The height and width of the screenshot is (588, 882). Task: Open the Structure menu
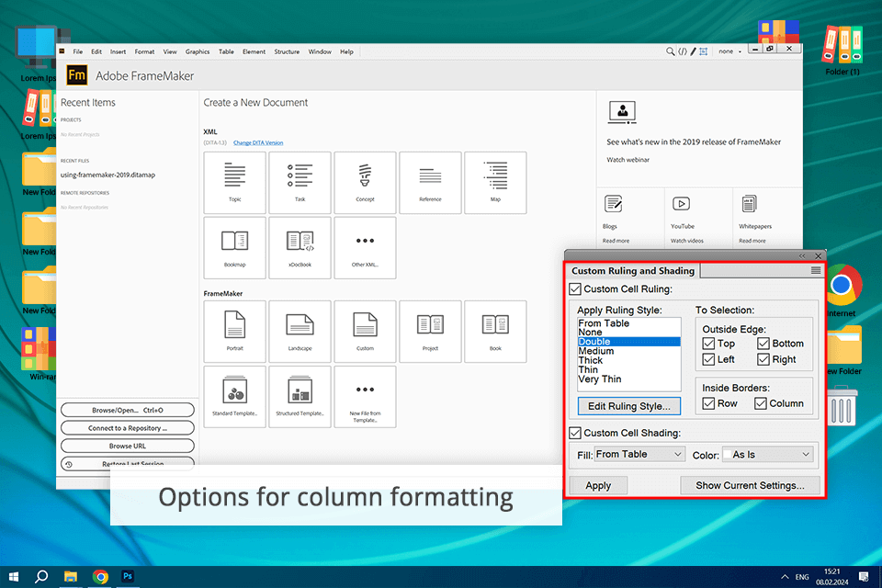click(x=287, y=51)
